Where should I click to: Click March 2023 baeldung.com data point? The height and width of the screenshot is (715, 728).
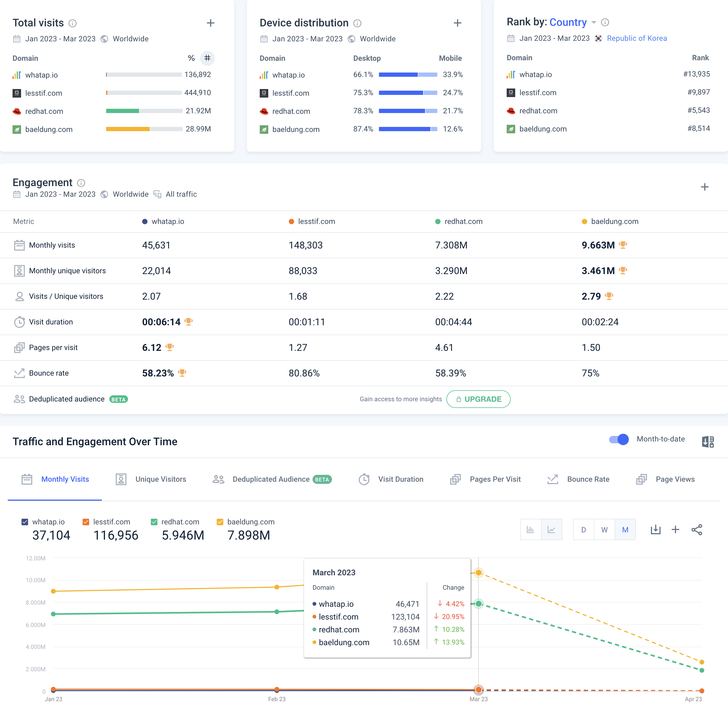[x=479, y=573]
